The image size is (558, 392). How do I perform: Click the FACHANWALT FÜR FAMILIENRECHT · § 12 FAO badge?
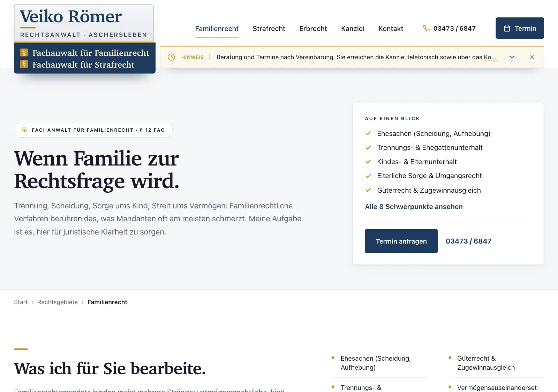93,130
